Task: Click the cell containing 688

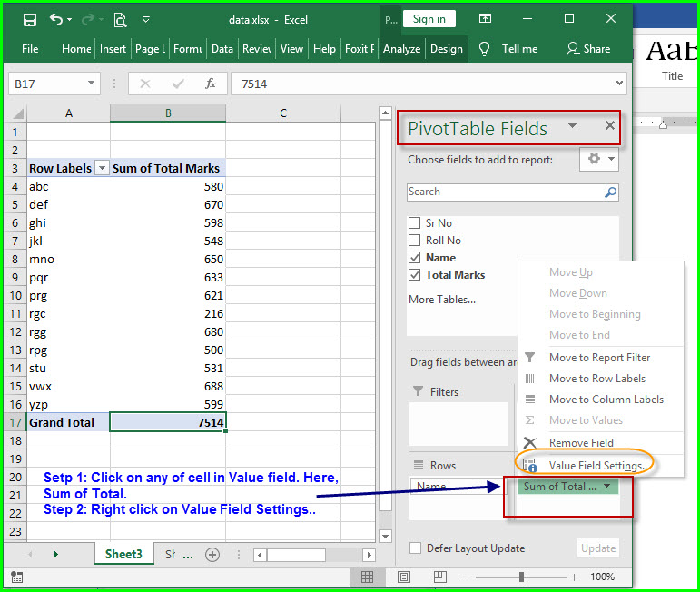Action: pos(168,386)
